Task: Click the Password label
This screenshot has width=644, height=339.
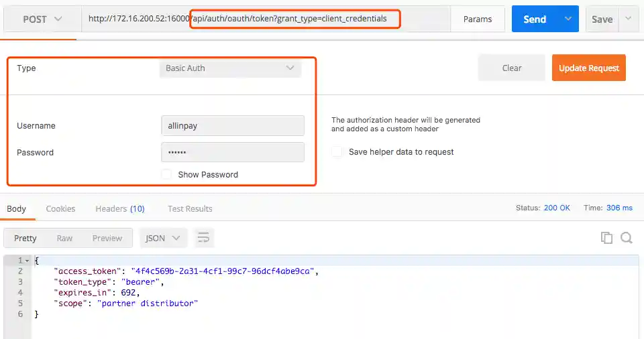Action: 36,152
